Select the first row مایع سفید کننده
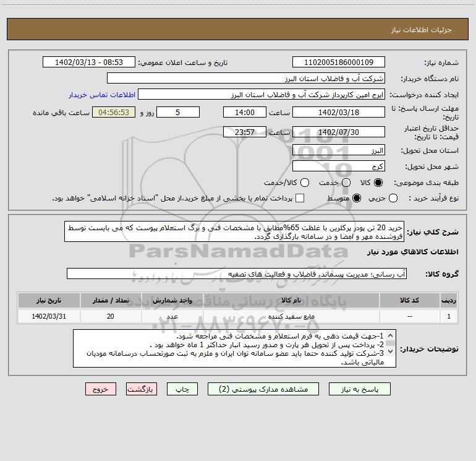The width and height of the screenshot is (476, 461). 238,316
